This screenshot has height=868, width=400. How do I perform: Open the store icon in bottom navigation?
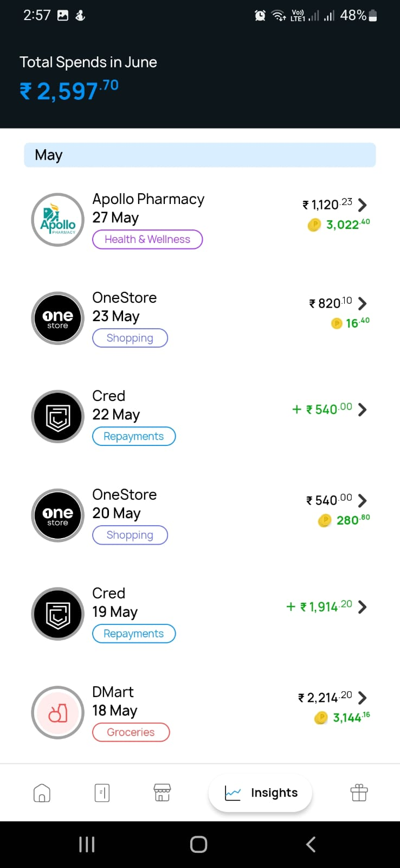[162, 793]
